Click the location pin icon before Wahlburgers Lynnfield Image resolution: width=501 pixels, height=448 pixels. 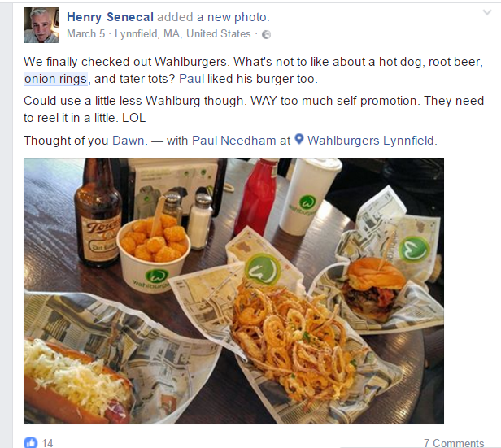pos(298,139)
